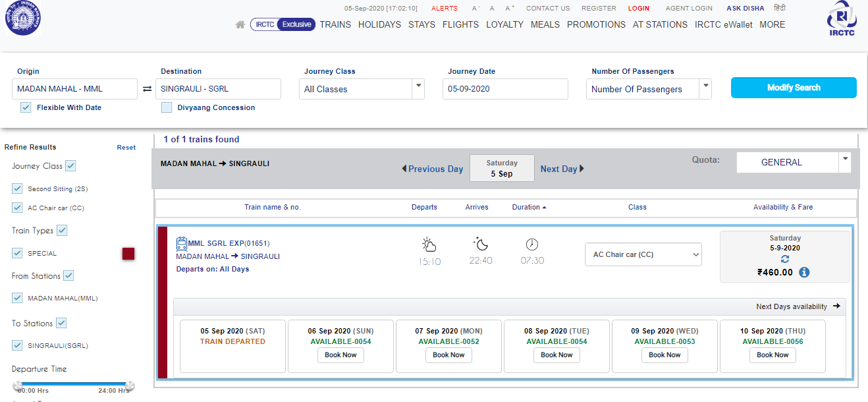Uncheck SPECIAL train type
The width and height of the screenshot is (868, 402).
pos(17,253)
